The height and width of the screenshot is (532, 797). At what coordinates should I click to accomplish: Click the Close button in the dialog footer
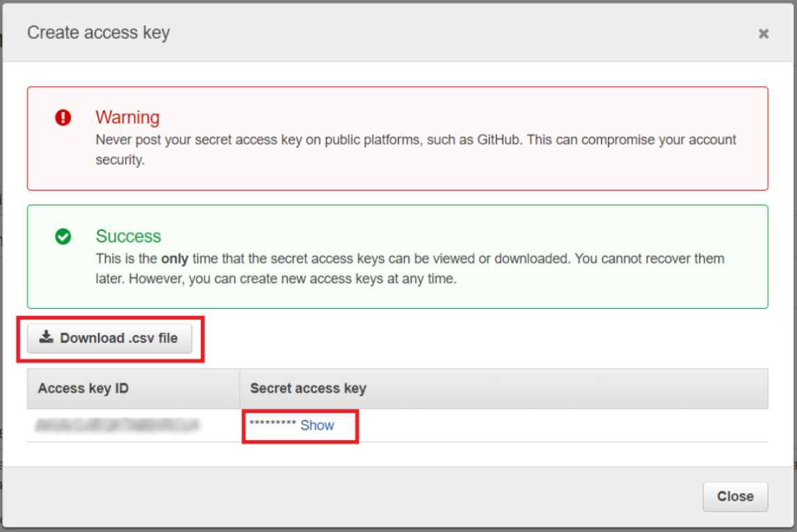tap(735, 497)
